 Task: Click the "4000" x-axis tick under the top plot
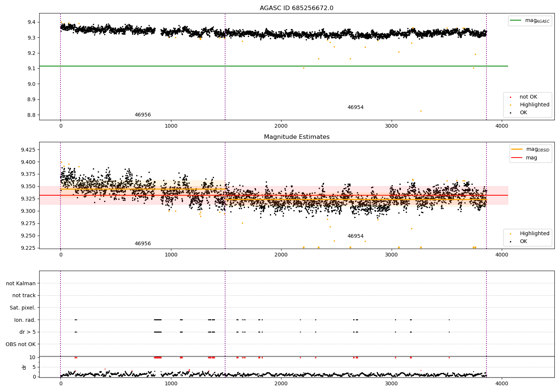point(502,126)
